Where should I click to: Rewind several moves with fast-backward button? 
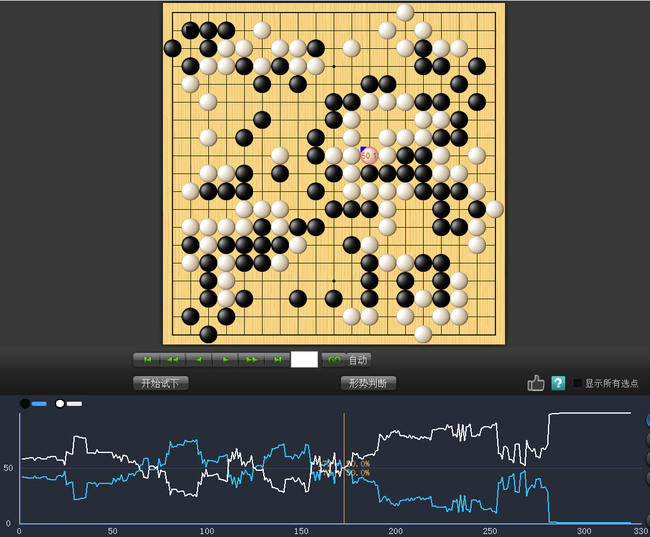(173, 360)
